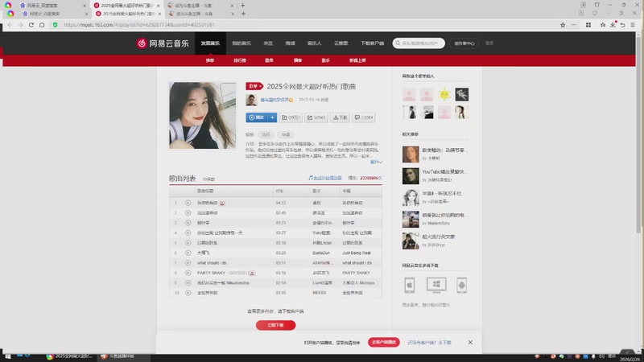The width and height of the screenshot is (644, 362).
Task: Open the browser extensions grid icon
Action: tap(588, 25)
